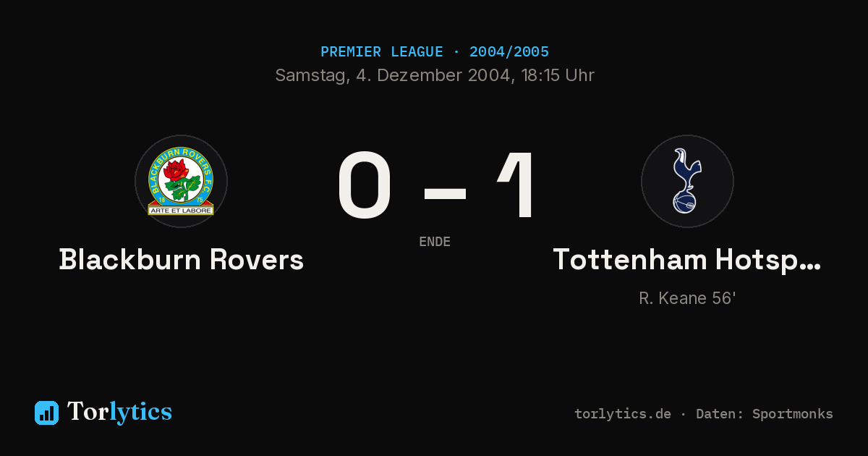Click the away team score 1
868x456 pixels.
coord(517,185)
